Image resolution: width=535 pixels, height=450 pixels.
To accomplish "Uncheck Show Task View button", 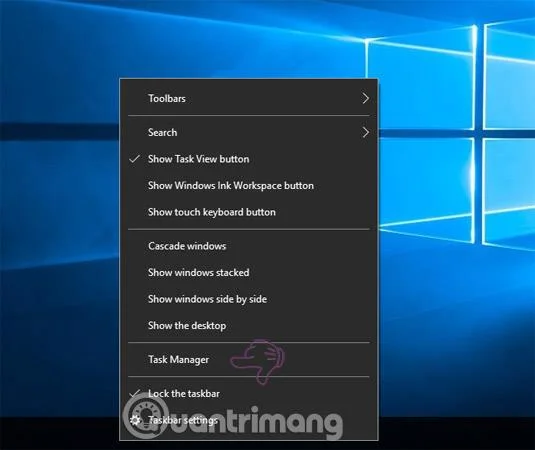I will coord(248,159).
